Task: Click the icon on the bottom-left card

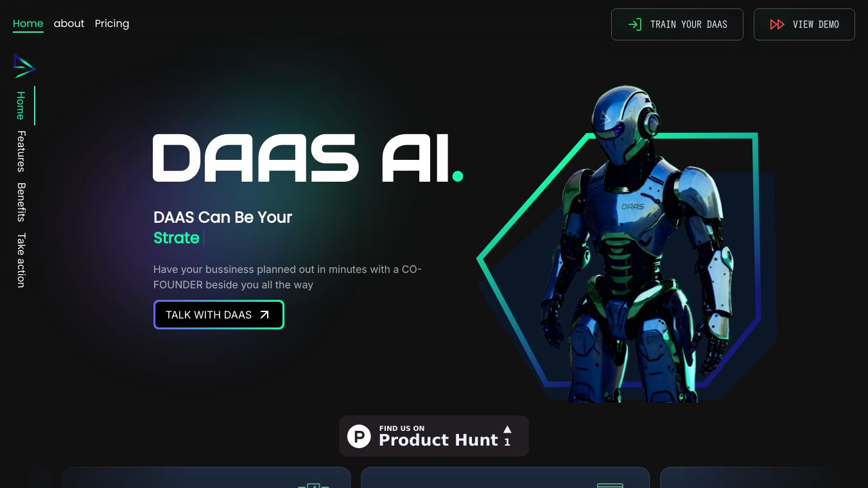Action: point(313,485)
